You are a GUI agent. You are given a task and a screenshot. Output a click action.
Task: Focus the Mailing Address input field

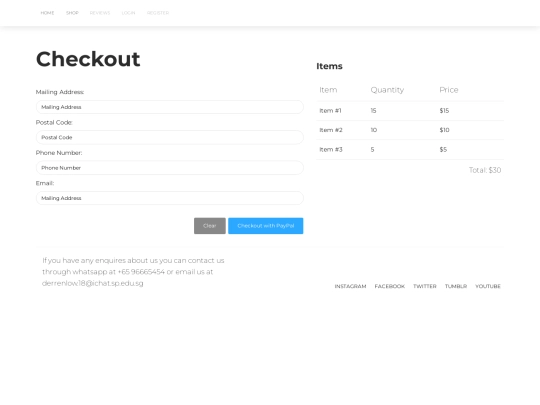tap(169, 107)
